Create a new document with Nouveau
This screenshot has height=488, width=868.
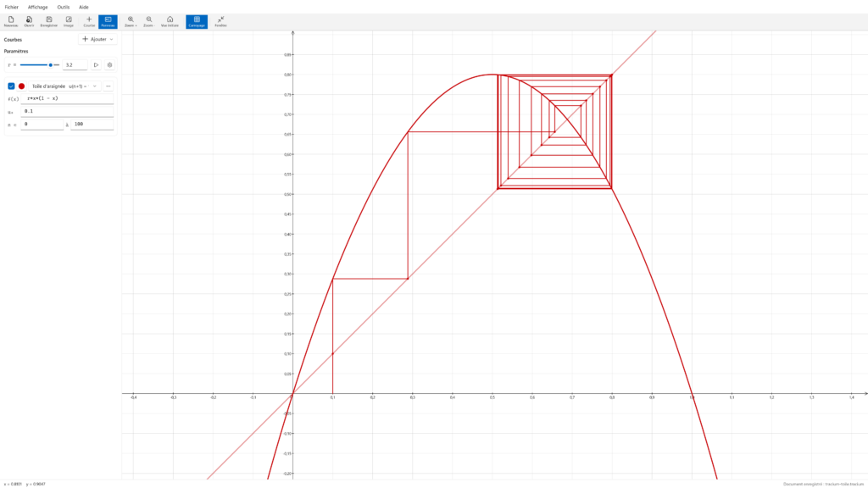(11, 21)
